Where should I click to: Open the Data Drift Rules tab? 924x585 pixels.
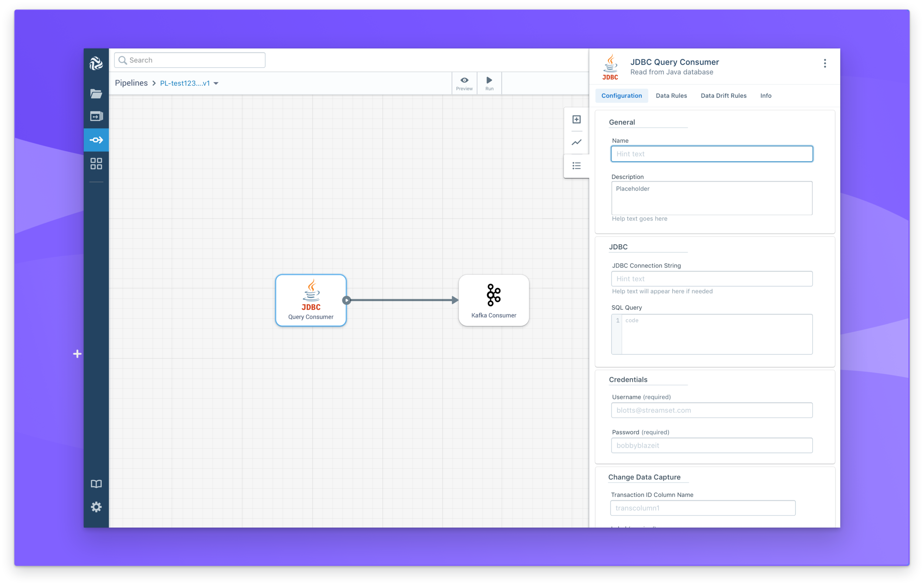tap(723, 95)
